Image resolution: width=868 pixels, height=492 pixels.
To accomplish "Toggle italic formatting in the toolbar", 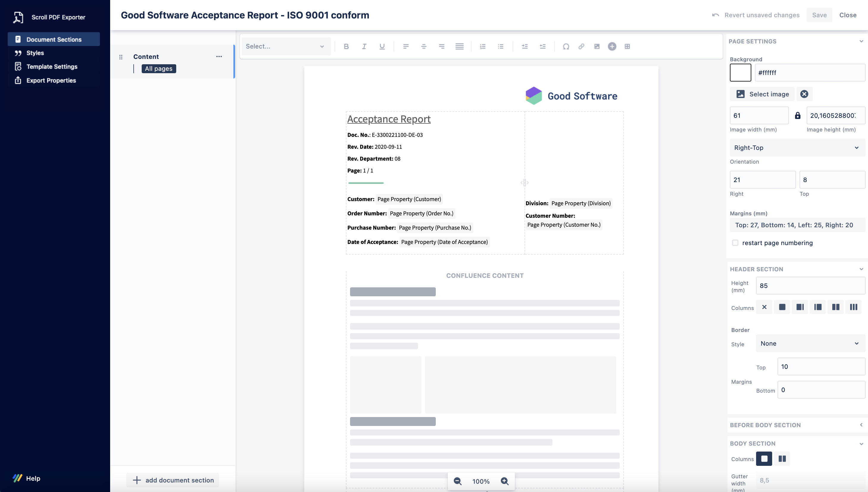I will point(364,46).
